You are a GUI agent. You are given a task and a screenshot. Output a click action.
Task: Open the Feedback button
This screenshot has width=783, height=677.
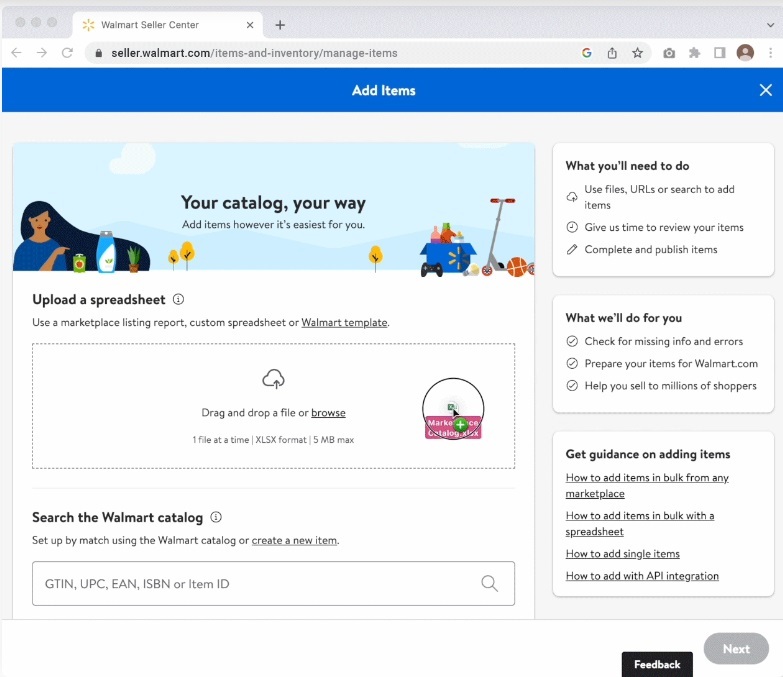(657, 665)
